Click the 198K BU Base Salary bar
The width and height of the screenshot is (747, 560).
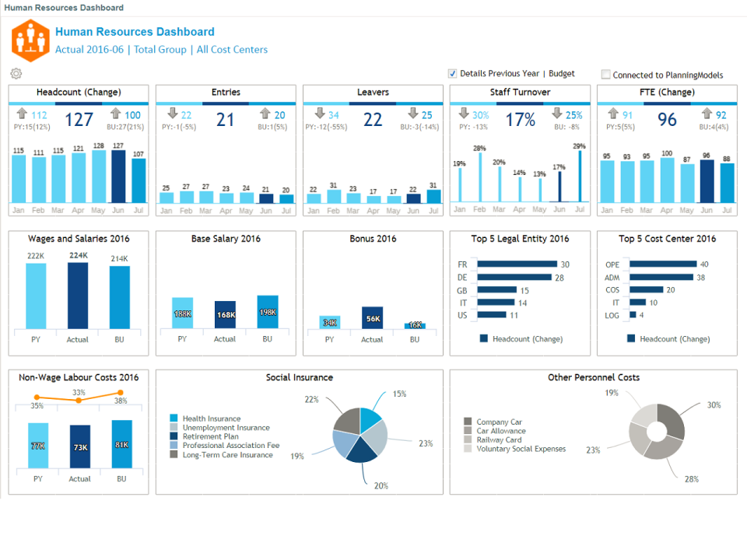click(268, 312)
